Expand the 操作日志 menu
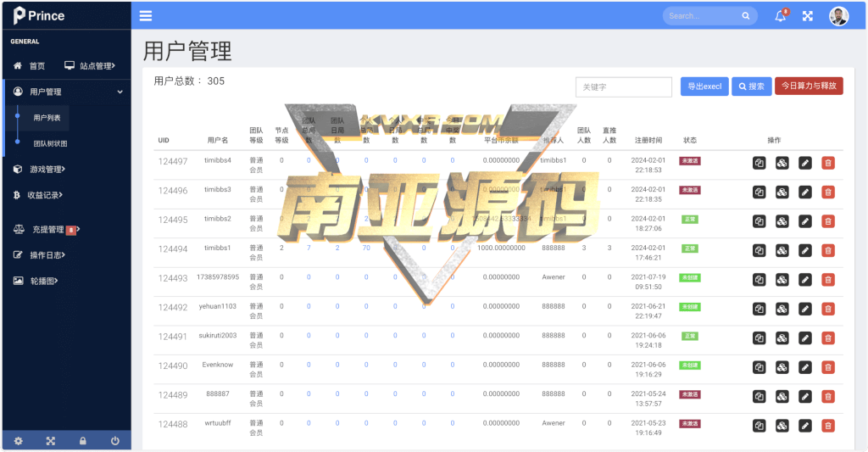Image resolution: width=868 pixels, height=452 pixels. click(39, 254)
